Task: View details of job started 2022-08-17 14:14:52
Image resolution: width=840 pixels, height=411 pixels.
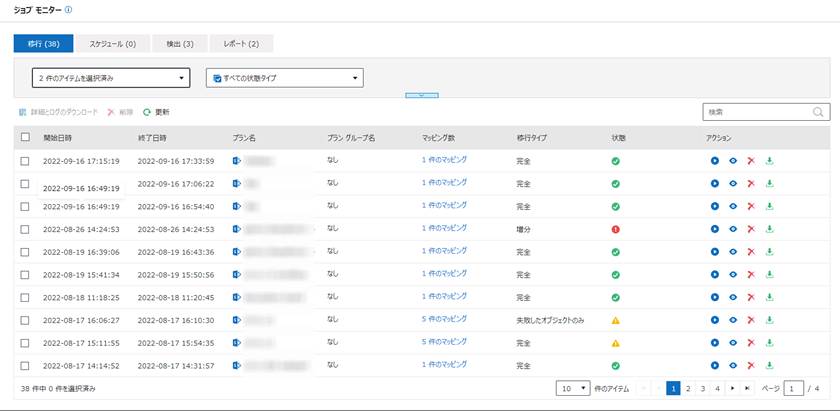Action: coord(733,365)
